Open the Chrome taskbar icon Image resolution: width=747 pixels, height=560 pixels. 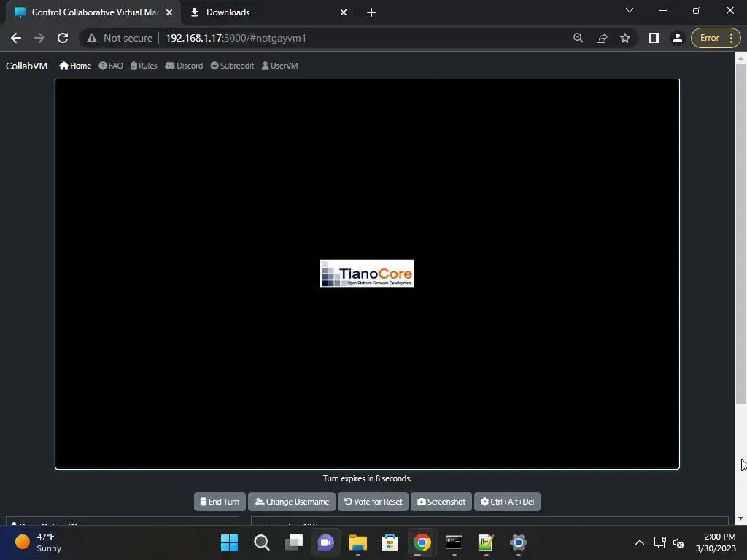pyautogui.click(x=422, y=542)
